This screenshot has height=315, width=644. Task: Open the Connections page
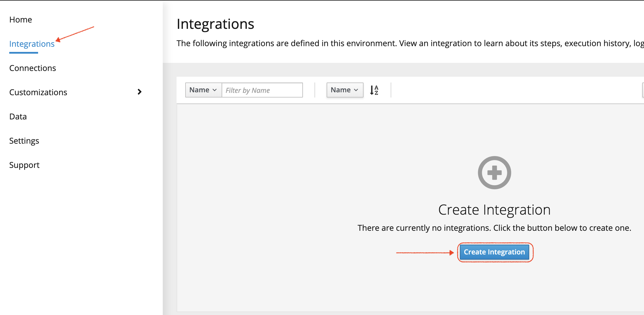click(33, 68)
